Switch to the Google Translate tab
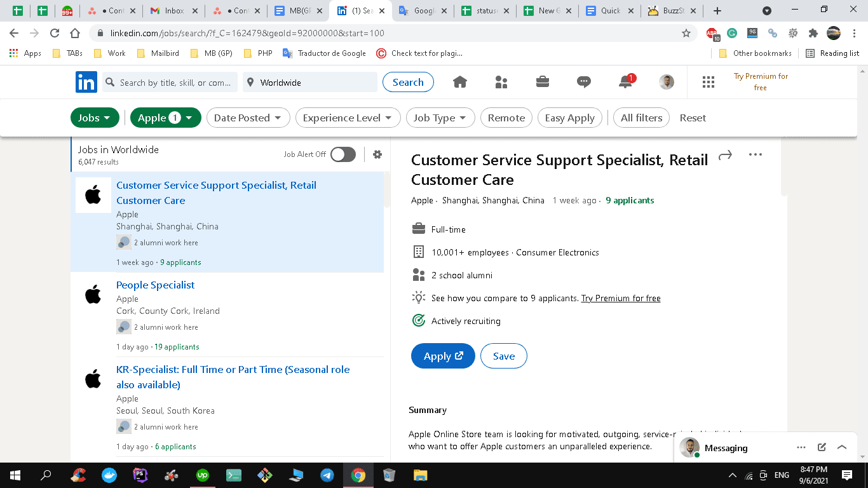The image size is (868, 488). [x=424, y=11]
